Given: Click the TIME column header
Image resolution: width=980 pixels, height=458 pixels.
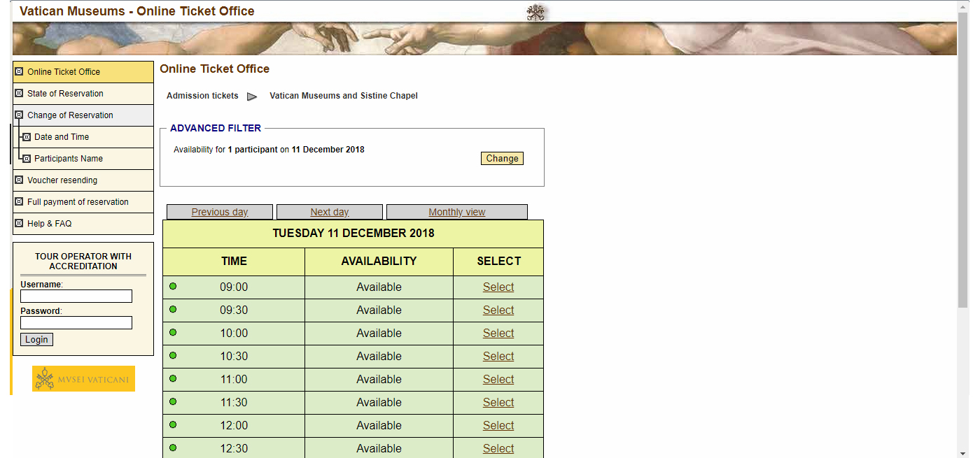Looking at the screenshot, I should [x=234, y=262].
